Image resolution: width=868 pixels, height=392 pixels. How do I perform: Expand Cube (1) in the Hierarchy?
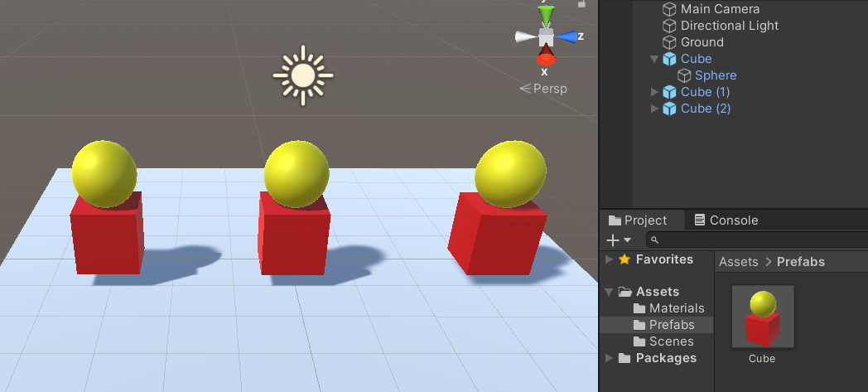point(655,92)
